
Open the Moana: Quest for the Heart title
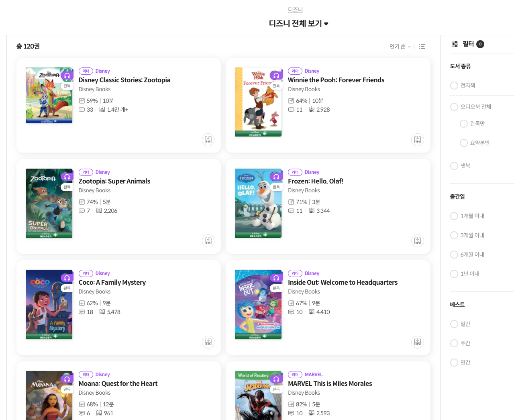[x=118, y=383]
